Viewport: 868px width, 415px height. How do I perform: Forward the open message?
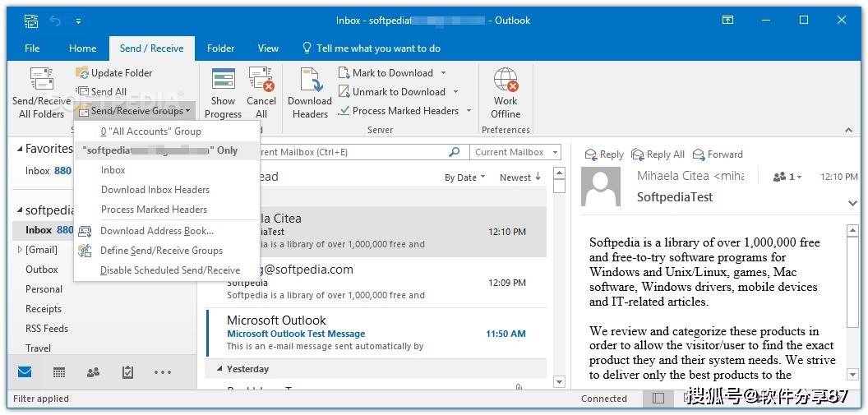click(x=718, y=154)
